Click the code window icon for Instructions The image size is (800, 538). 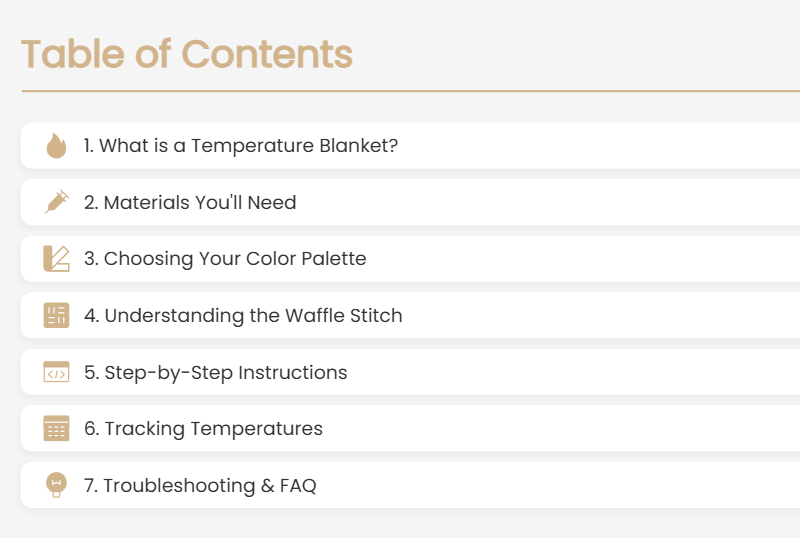click(56, 372)
